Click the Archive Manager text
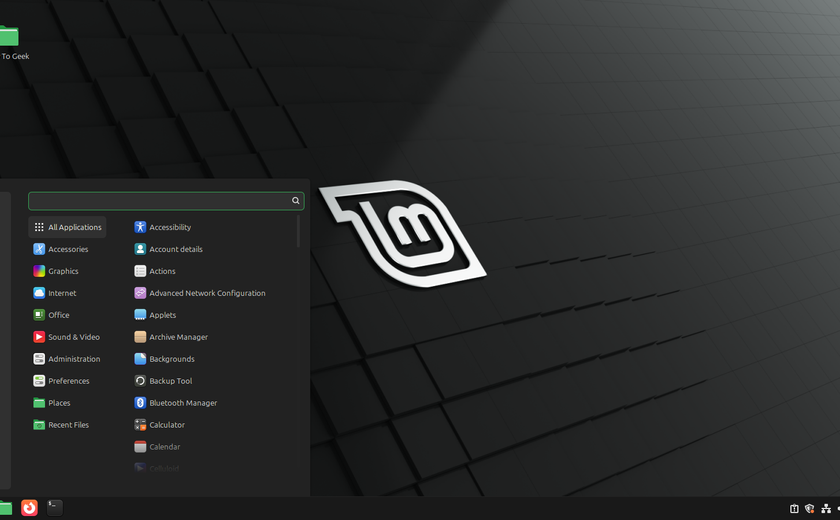 coord(178,337)
